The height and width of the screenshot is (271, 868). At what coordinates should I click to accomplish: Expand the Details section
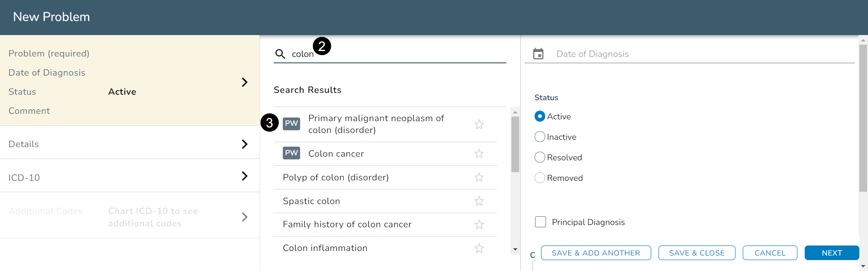[x=245, y=144]
